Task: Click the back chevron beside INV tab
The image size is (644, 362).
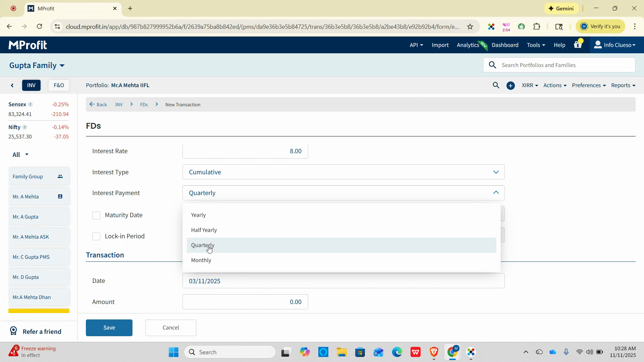Action: click(12, 85)
